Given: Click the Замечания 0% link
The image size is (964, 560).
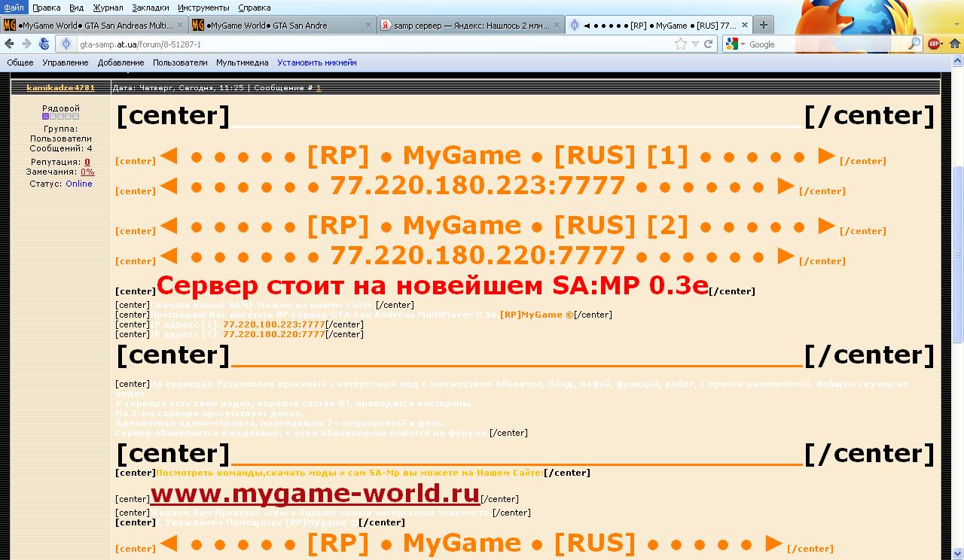Looking at the screenshot, I should 87,172.
